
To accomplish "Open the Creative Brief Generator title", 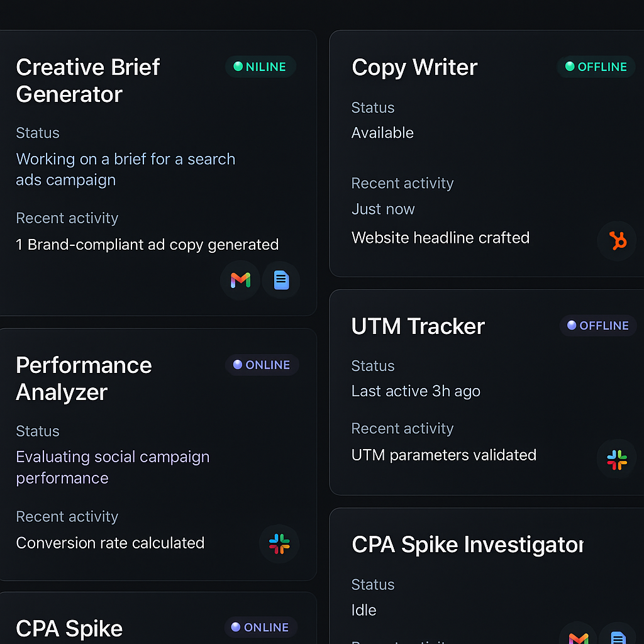I will (88, 80).
